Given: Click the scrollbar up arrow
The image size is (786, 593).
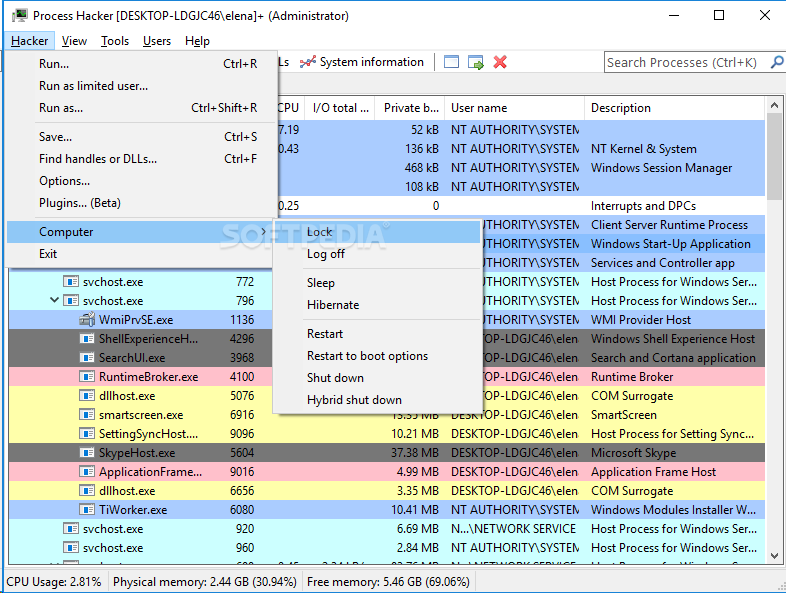Looking at the screenshot, I should coord(774,105).
